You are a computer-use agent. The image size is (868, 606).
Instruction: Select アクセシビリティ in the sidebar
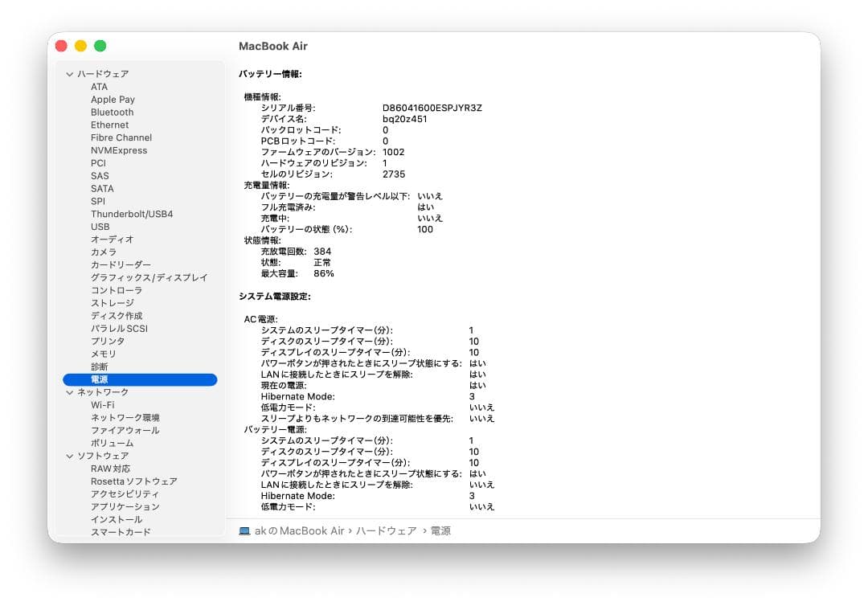point(125,493)
